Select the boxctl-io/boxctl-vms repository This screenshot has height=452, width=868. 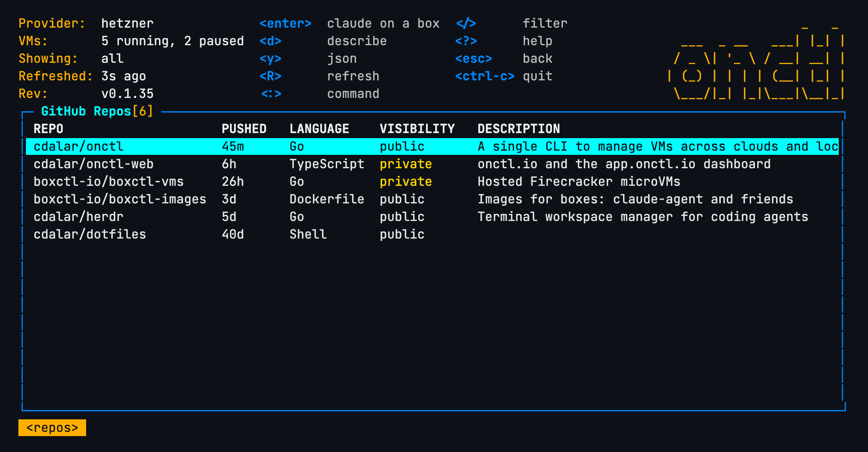(x=432, y=182)
